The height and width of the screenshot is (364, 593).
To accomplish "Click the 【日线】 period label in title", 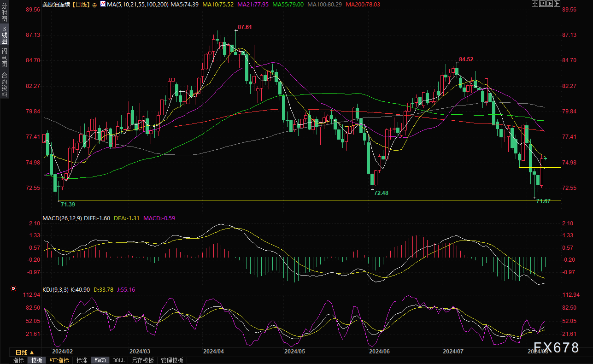I will tap(81, 4).
